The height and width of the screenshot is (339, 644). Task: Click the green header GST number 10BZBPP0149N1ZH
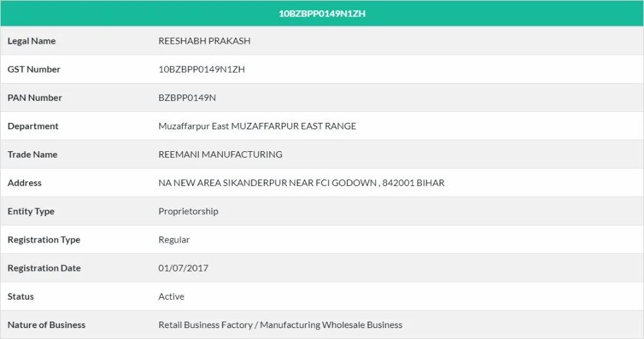322,14
